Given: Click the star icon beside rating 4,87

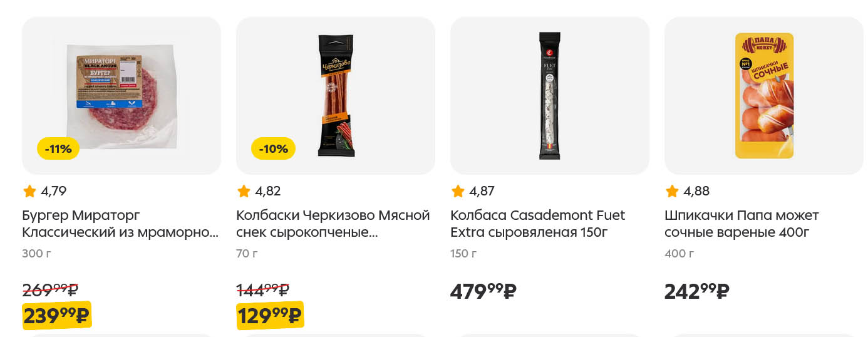Looking at the screenshot, I should [x=458, y=191].
